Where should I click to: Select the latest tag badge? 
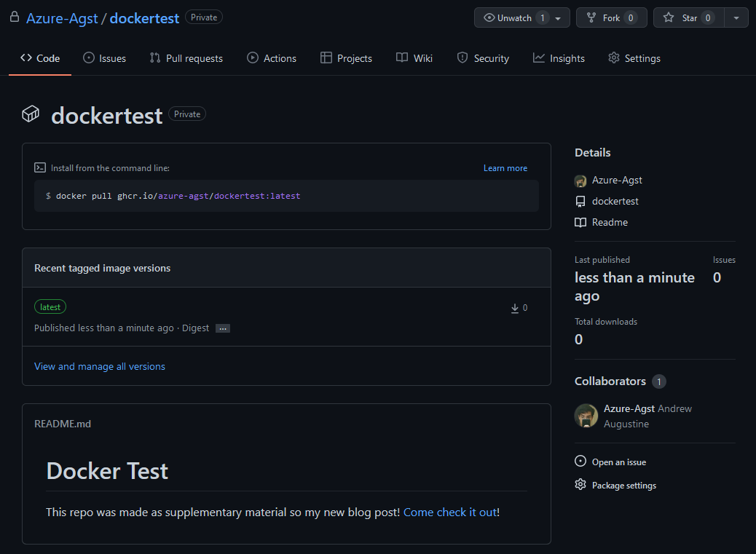point(50,307)
